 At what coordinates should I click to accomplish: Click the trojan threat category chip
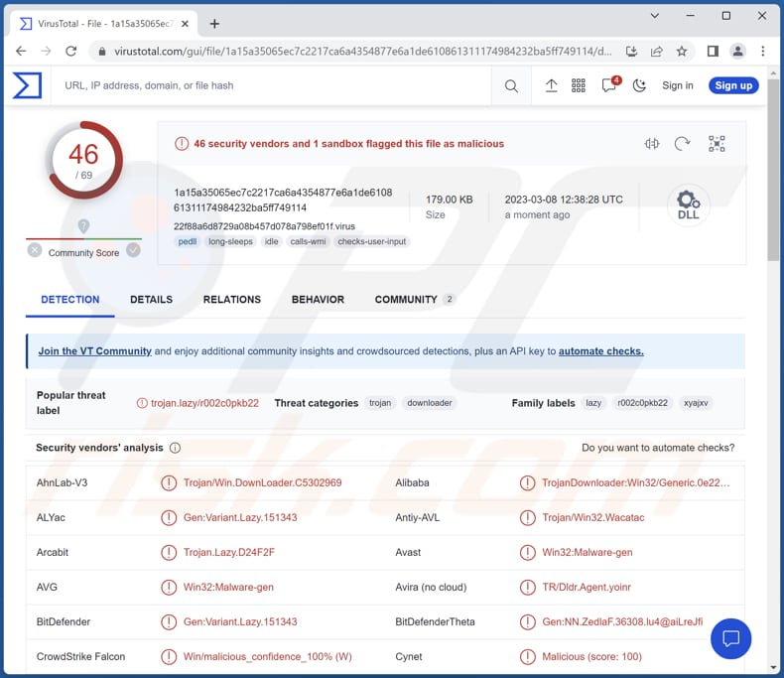click(380, 403)
